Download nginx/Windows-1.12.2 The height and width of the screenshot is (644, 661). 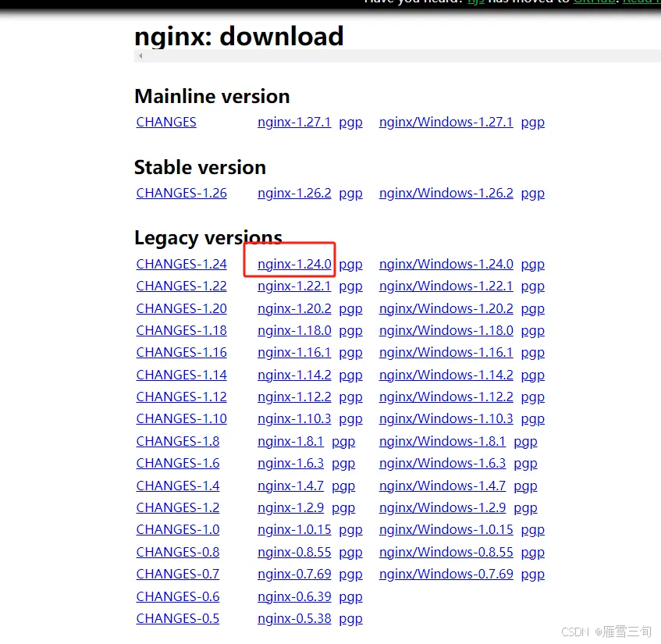click(x=446, y=397)
